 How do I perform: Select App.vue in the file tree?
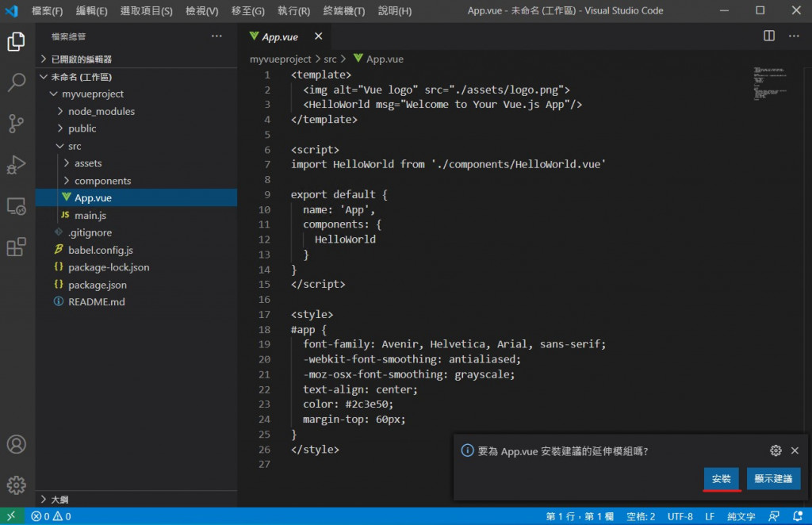[x=136, y=197]
